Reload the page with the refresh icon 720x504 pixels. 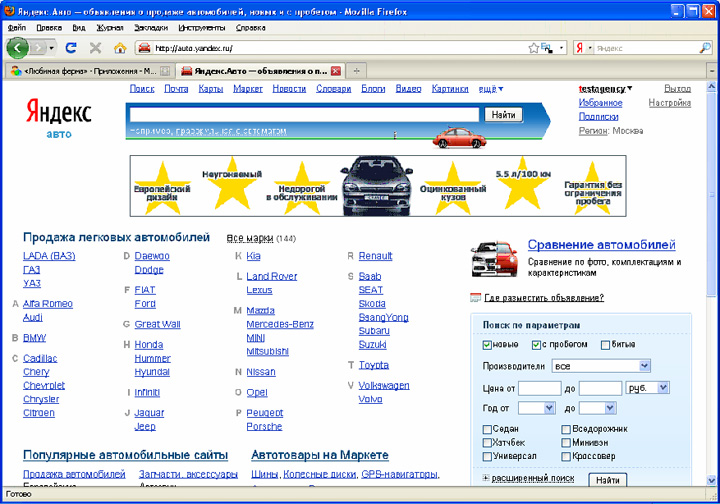point(71,47)
